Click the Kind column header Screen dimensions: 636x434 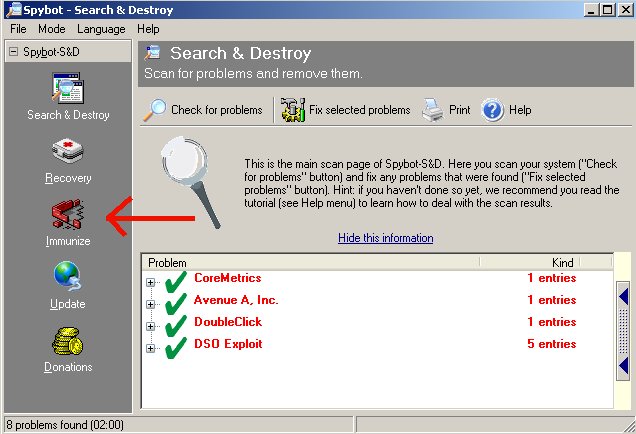pyautogui.click(x=530, y=263)
